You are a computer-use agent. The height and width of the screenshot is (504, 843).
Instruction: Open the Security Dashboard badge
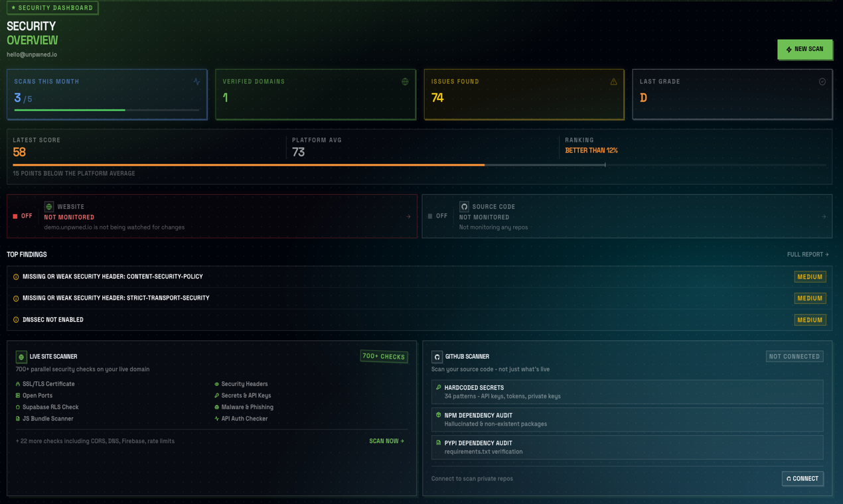52,8
